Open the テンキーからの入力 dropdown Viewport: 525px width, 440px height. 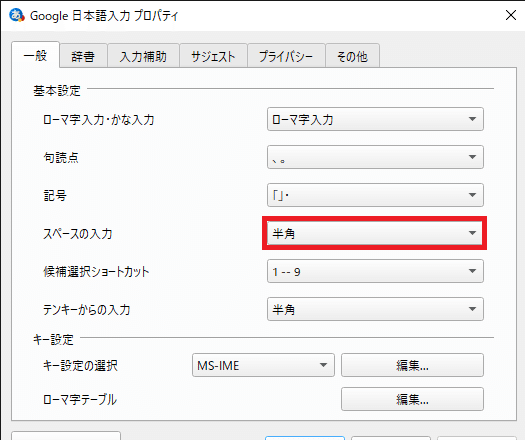point(375,309)
